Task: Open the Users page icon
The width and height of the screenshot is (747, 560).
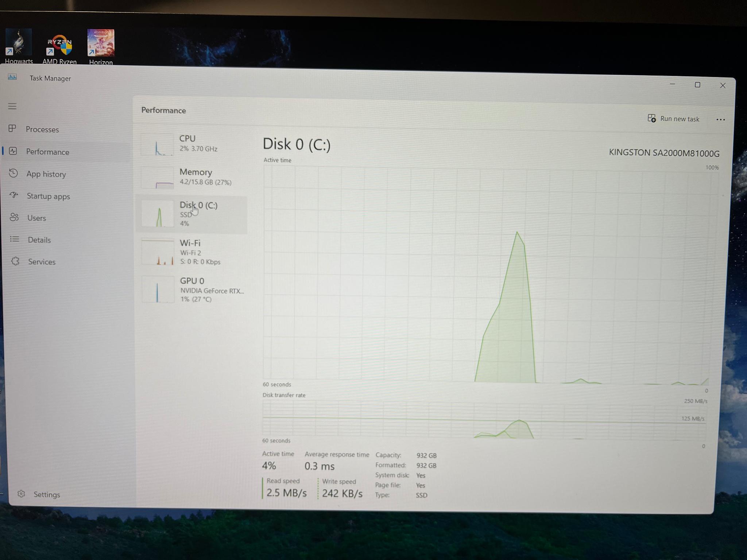Action: (x=14, y=218)
